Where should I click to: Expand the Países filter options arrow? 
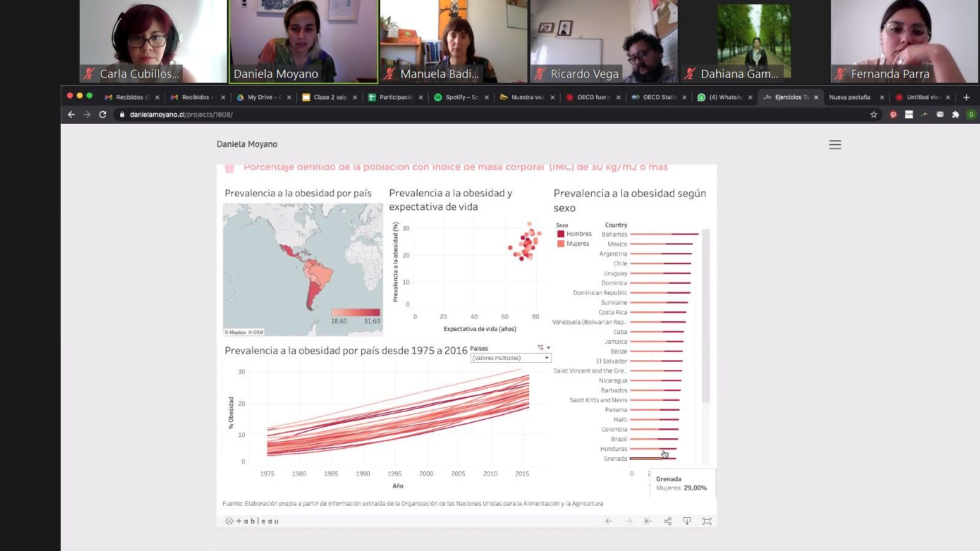tap(548, 348)
